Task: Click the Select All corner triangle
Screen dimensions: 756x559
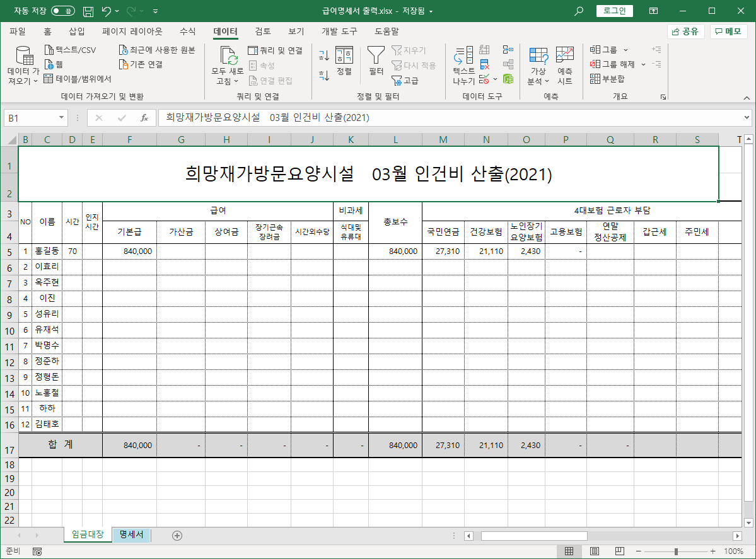Action: pyautogui.click(x=12, y=141)
